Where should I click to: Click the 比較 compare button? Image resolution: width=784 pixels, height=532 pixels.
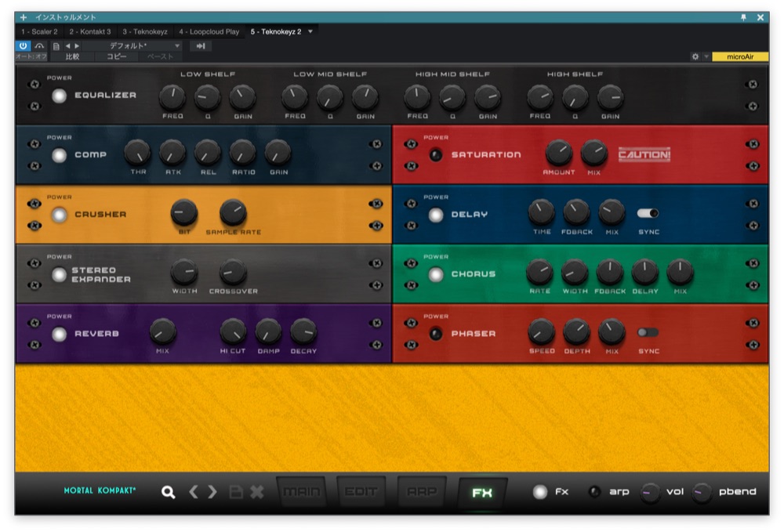(x=72, y=56)
